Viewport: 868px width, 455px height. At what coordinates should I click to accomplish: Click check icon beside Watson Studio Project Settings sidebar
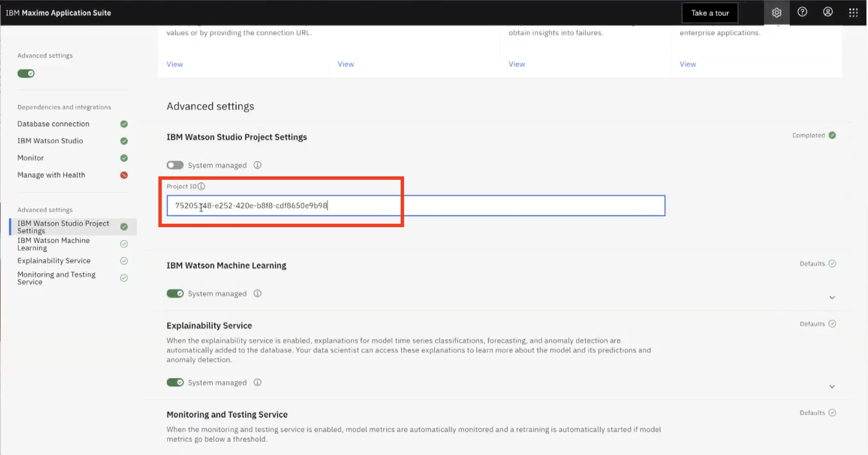pyautogui.click(x=124, y=227)
